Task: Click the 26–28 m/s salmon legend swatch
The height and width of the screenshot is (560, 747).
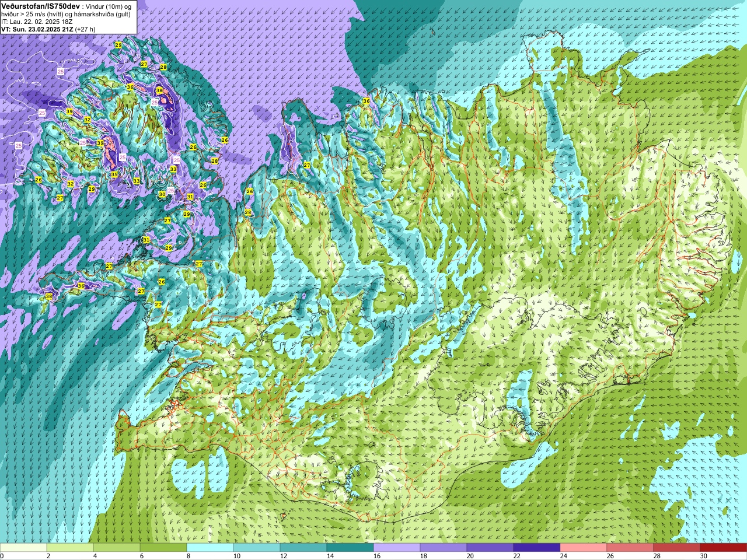Action: [630, 548]
